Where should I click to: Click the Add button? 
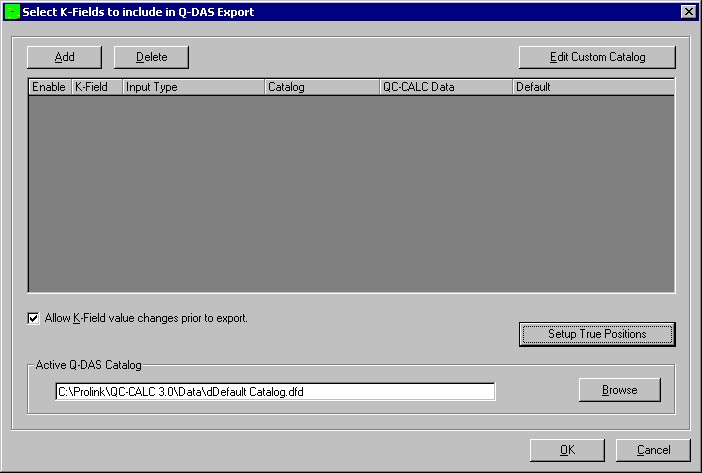[64, 57]
